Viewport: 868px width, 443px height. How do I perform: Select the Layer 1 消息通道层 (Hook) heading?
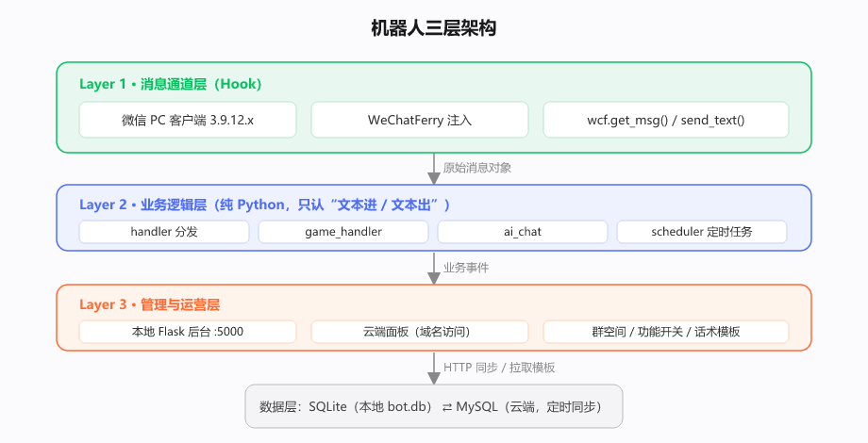click(x=171, y=84)
